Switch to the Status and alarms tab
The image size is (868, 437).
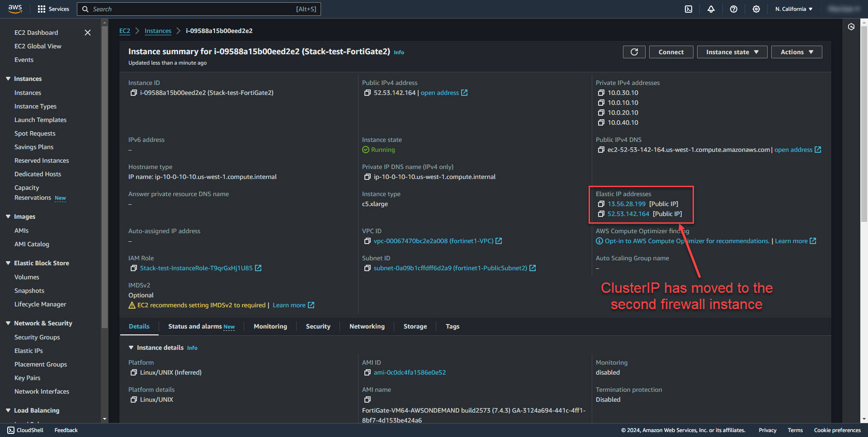coord(201,326)
